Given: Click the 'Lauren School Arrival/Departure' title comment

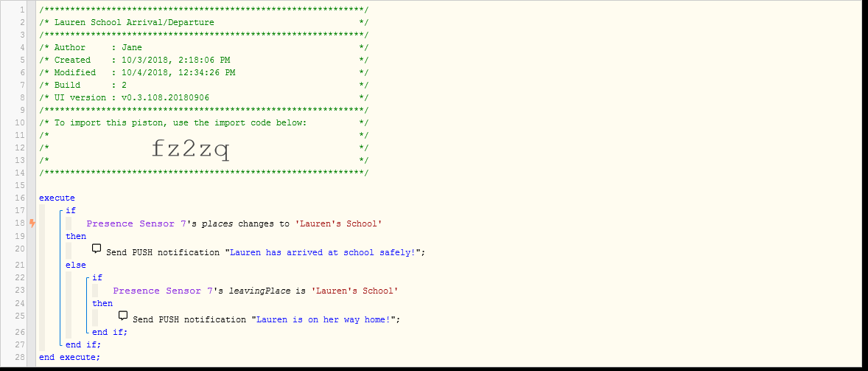Looking at the screenshot, I should (134, 22).
